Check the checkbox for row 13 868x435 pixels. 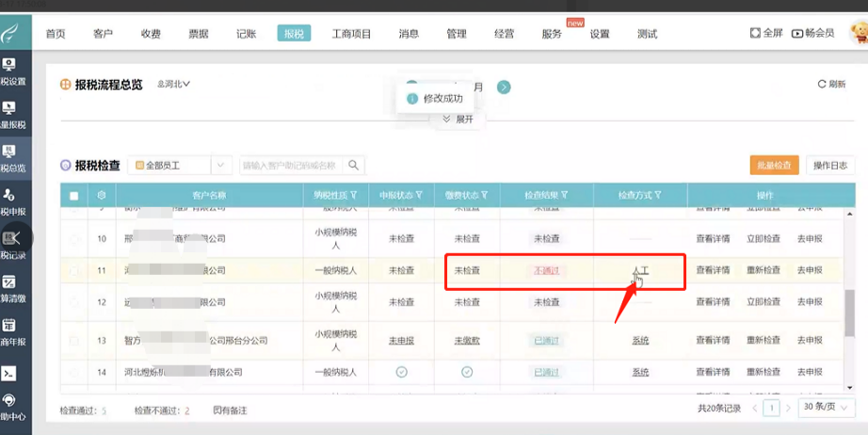(74, 340)
